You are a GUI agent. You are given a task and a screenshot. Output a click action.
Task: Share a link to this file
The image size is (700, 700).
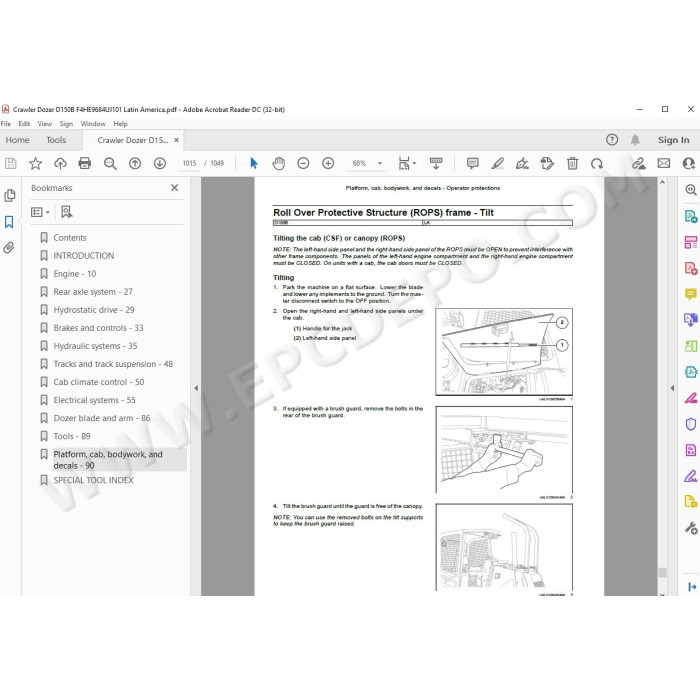click(638, 163)
